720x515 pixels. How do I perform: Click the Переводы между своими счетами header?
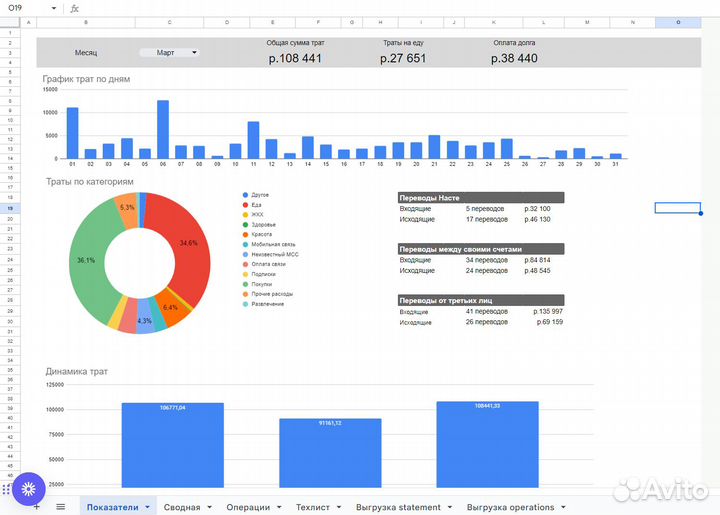tap(481, 249)
